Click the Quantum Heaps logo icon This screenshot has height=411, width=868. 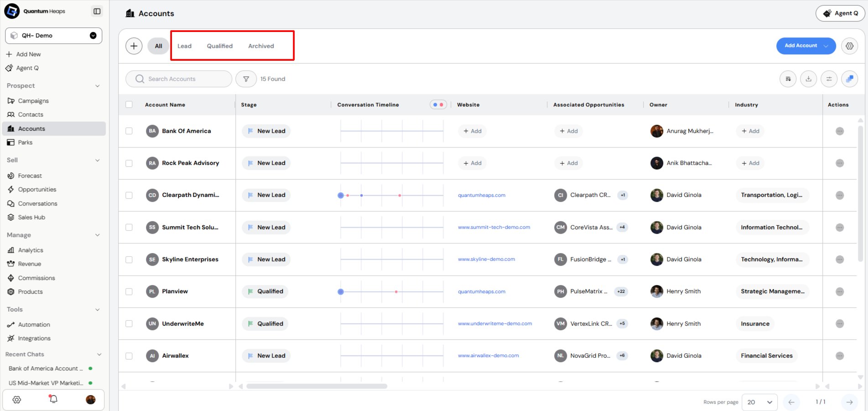click(12, 11)
